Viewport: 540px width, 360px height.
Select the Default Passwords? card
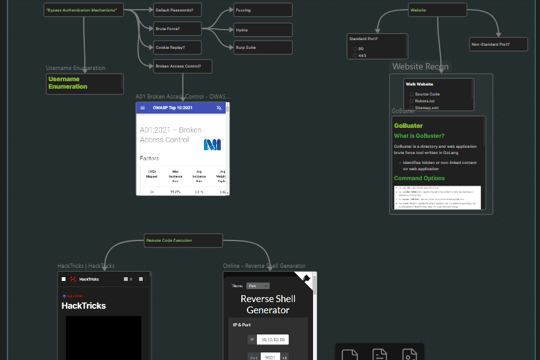(177, 10)
